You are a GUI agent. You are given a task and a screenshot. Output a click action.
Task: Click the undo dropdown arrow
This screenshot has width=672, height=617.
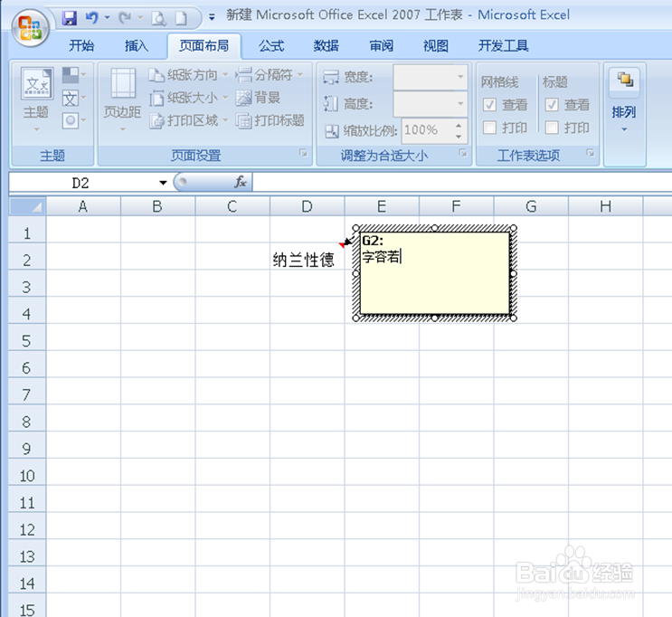pyautogui.click(x=107, y=18)
